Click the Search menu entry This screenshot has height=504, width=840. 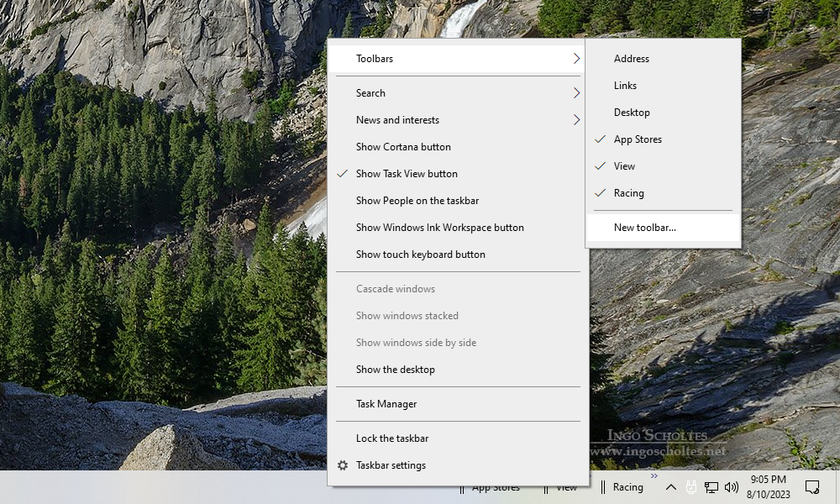pyautogui.click(x=458, y=93)
